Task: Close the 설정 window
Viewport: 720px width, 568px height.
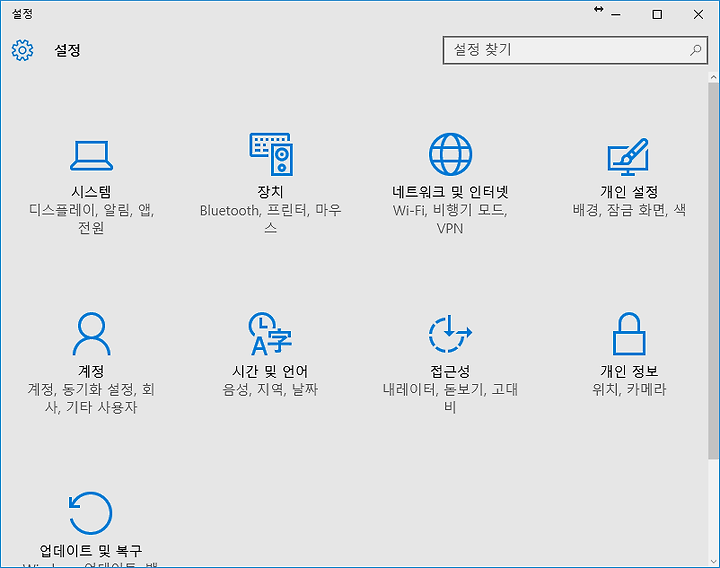Action: click(698, 15)
